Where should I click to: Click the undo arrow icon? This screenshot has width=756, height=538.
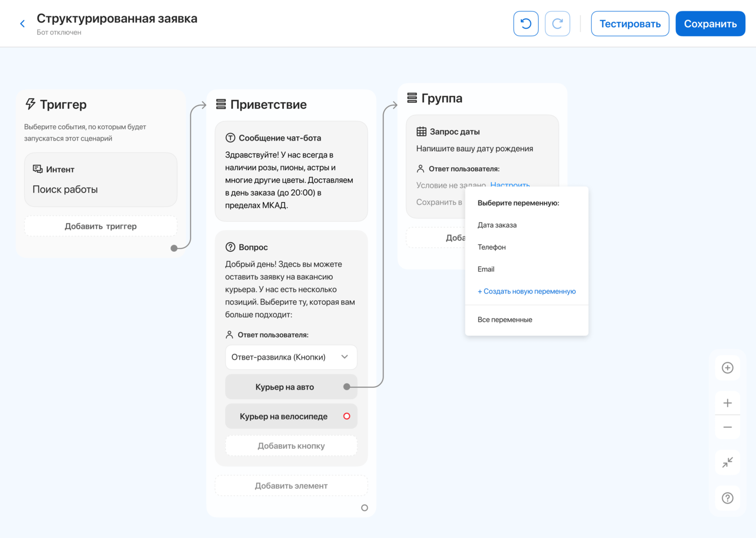526,24
